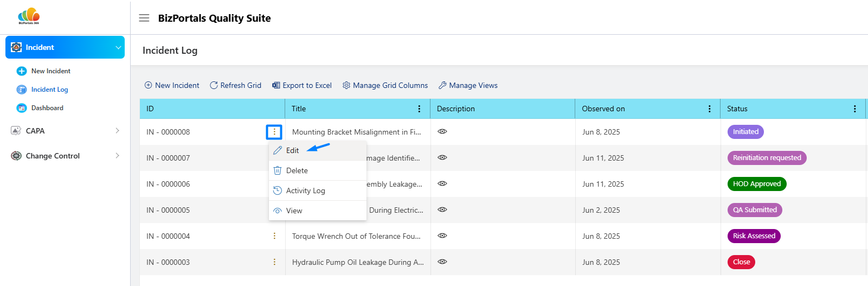Show description for IN - 0000003
The height and width of the screenshot is (286, 868).
click(x=442, y=262)
